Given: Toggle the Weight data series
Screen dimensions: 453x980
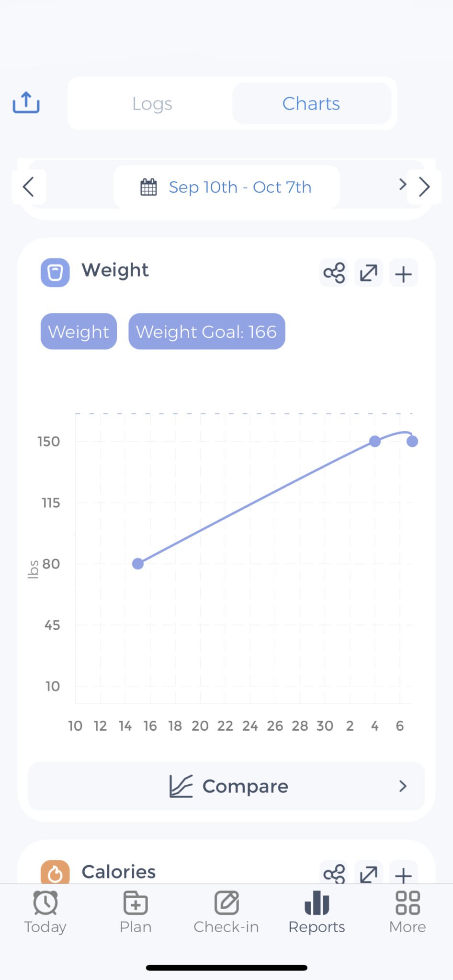Looking at the screenshot, I should (78, 331).
